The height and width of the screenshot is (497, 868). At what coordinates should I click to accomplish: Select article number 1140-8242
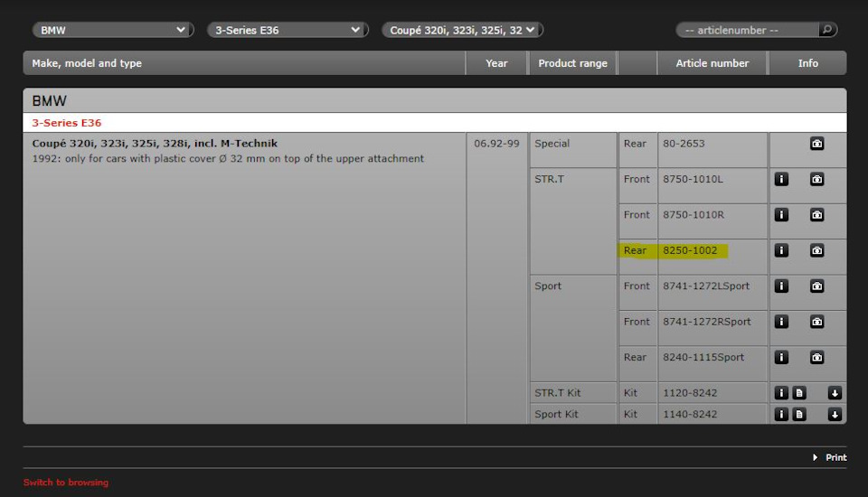690,414
